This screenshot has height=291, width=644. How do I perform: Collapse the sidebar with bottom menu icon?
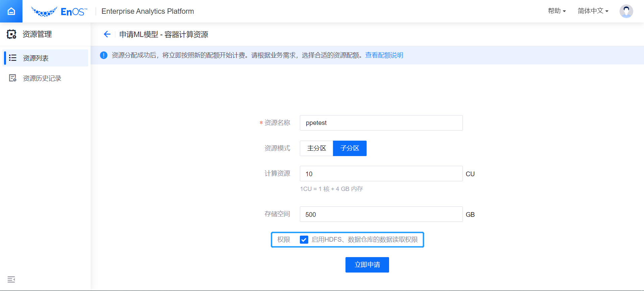pos(11,279)
